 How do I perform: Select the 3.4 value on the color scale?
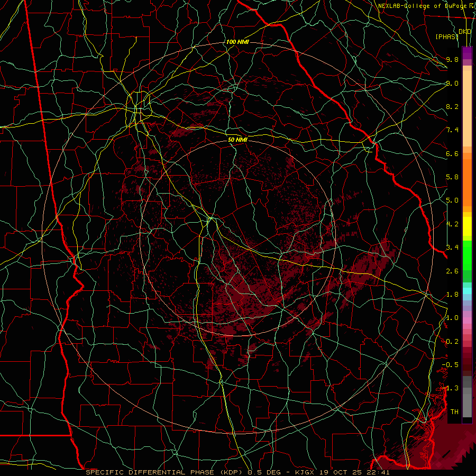click(x=452, y=248)
